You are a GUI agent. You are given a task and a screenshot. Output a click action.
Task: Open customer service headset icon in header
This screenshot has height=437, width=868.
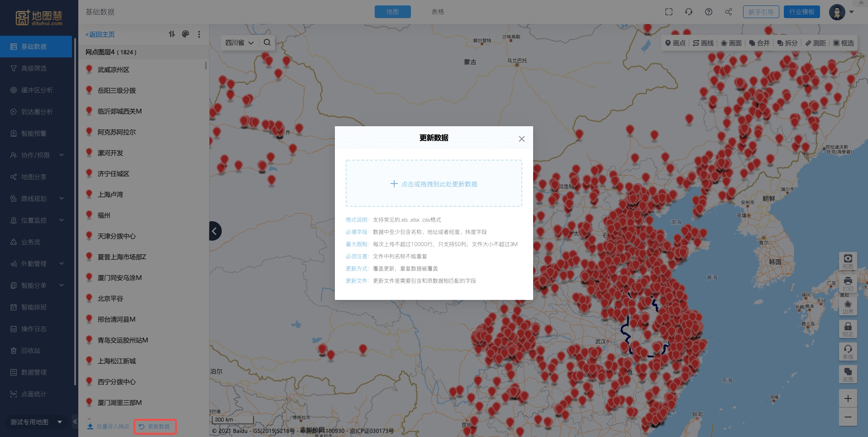click(688, 12)
